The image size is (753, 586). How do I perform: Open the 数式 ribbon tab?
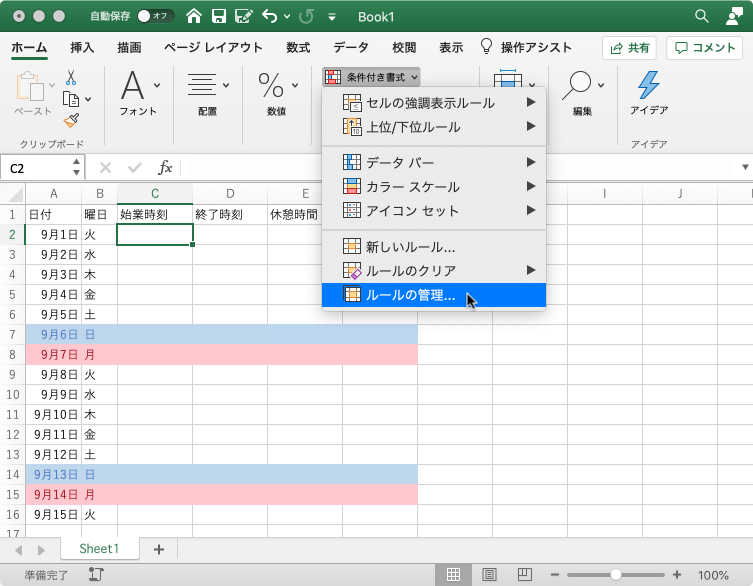coord(298,48)
